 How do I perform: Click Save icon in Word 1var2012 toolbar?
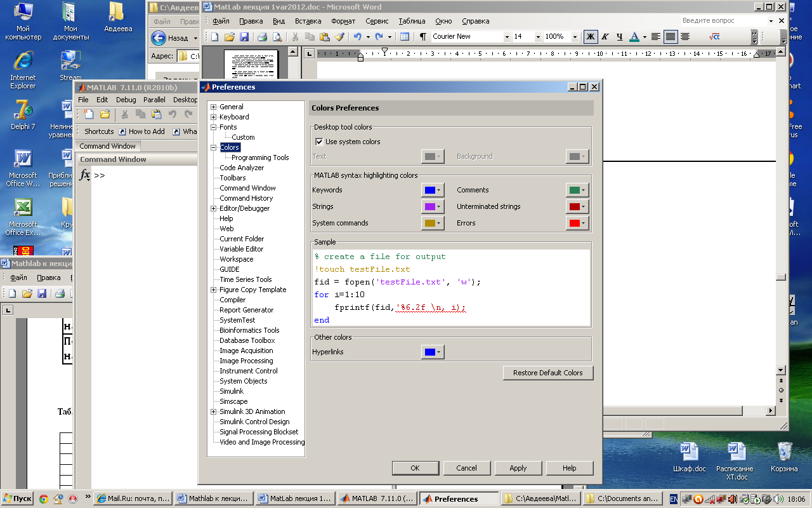(244, 37)
